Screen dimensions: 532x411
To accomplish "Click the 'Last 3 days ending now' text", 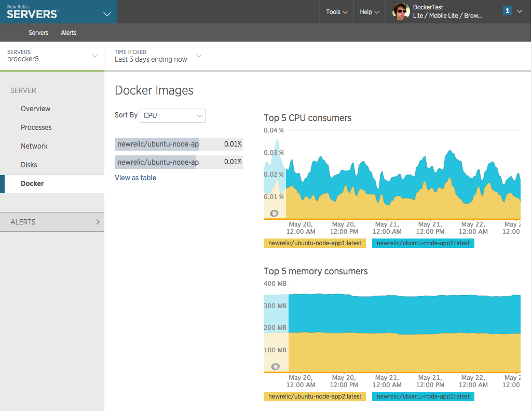I will click(151, 59).
